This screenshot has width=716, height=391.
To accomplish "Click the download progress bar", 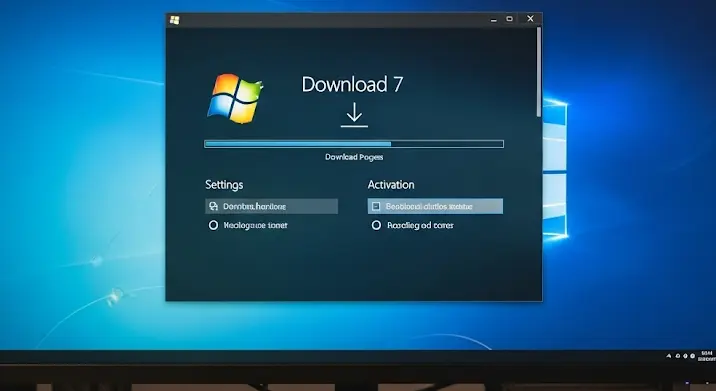I will (x=354, y=144).
